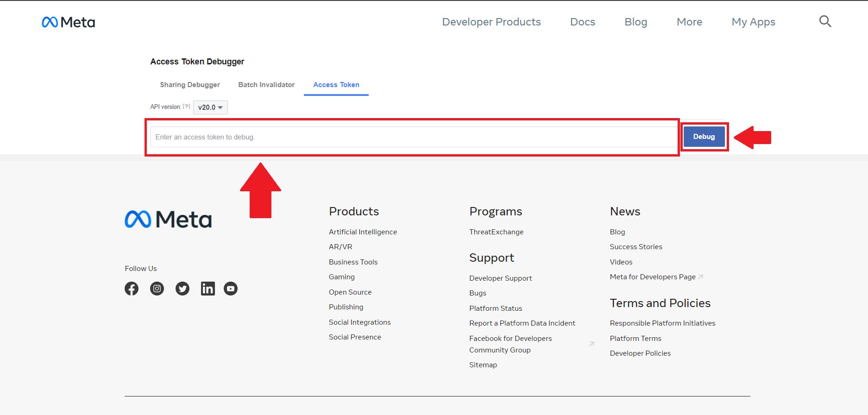Expand the More menu
Viewport: 868px width, 415px height.
[689, 22]
